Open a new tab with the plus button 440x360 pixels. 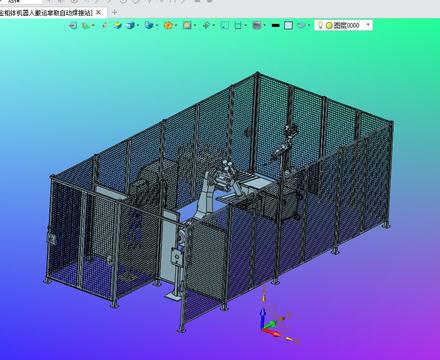(114, 13)
